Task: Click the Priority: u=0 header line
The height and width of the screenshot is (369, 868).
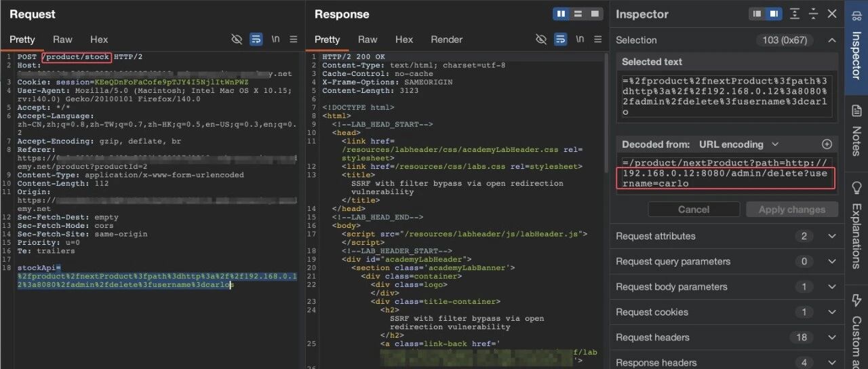Action: 48,242
